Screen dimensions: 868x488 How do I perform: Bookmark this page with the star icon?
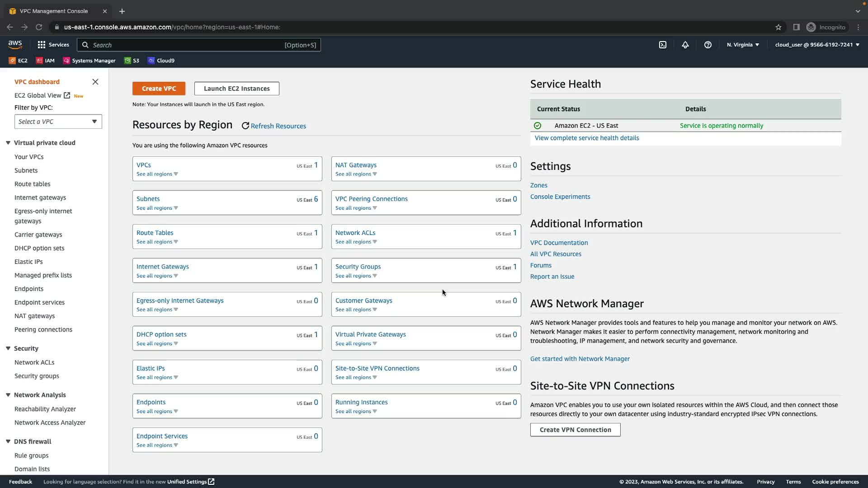click(x=778, y=27)
